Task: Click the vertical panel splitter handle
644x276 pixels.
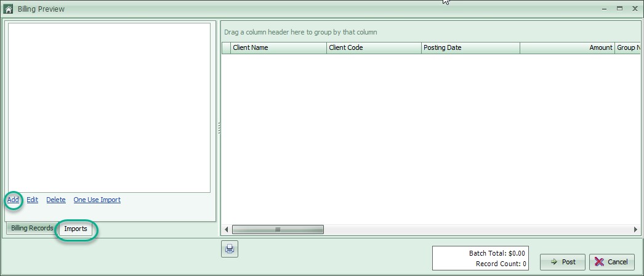Action: point(219,128)
